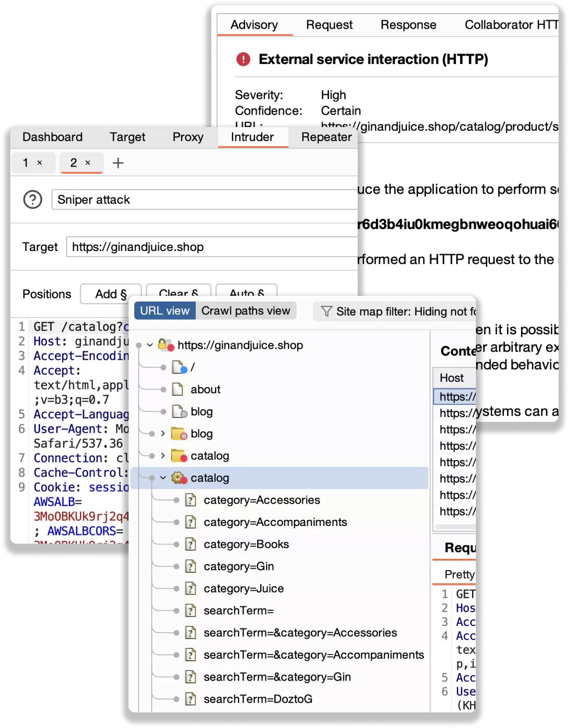The height and width of the screenshot is (728, 569).
Task: Click the category=Books request icon
Action: (x=191, y=545)
